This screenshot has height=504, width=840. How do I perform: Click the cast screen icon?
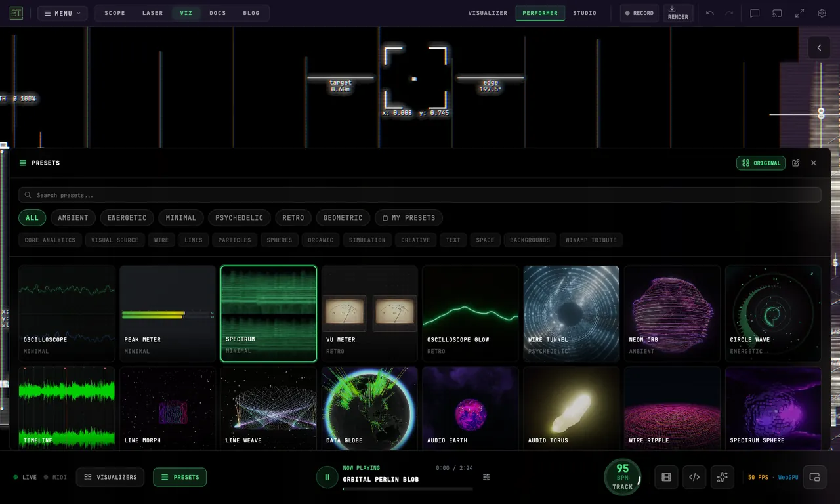777,13
